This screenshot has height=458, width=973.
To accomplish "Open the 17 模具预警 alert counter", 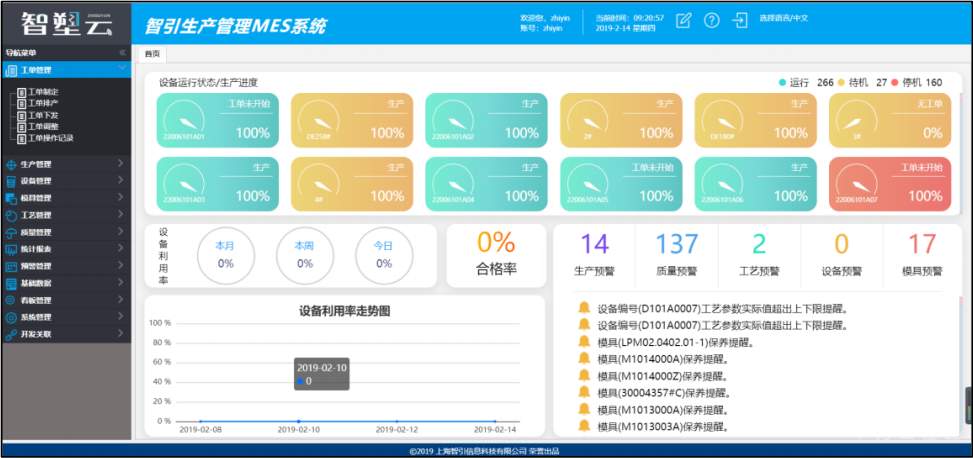I will pyautogui.click(x=922, y=254).
